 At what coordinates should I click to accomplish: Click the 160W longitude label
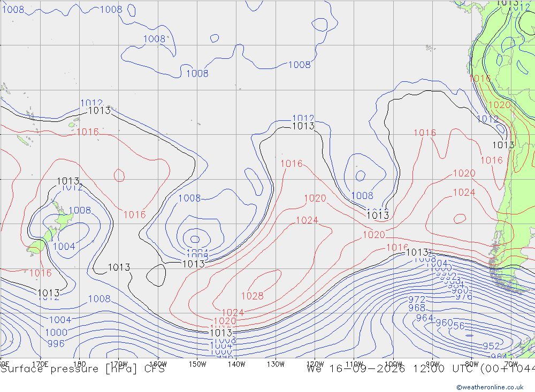point(158,364)
